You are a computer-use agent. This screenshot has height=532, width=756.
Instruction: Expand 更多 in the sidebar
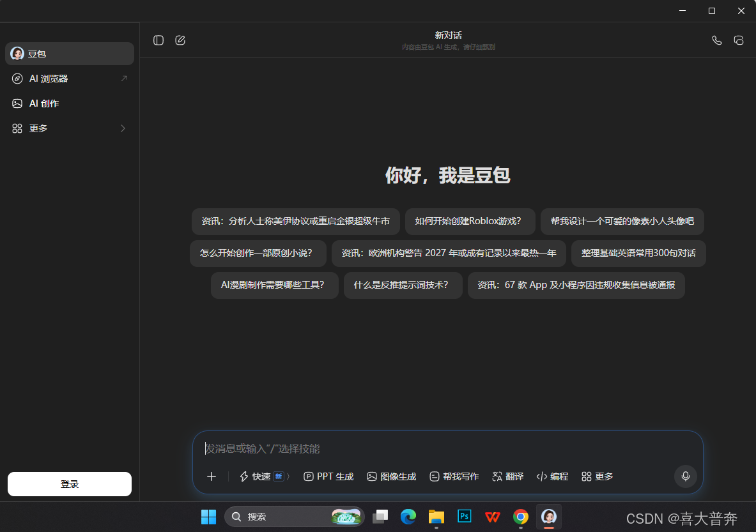70,128
